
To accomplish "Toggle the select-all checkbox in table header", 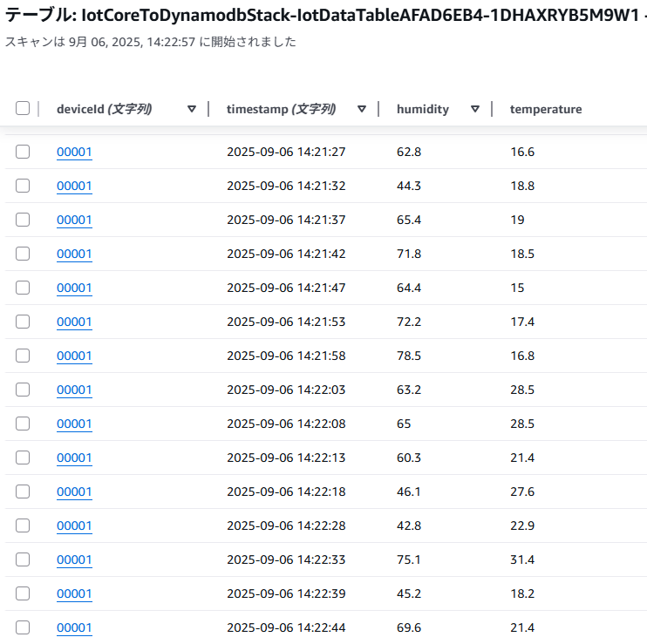I will pyautogui.click(x=23, y=108).
